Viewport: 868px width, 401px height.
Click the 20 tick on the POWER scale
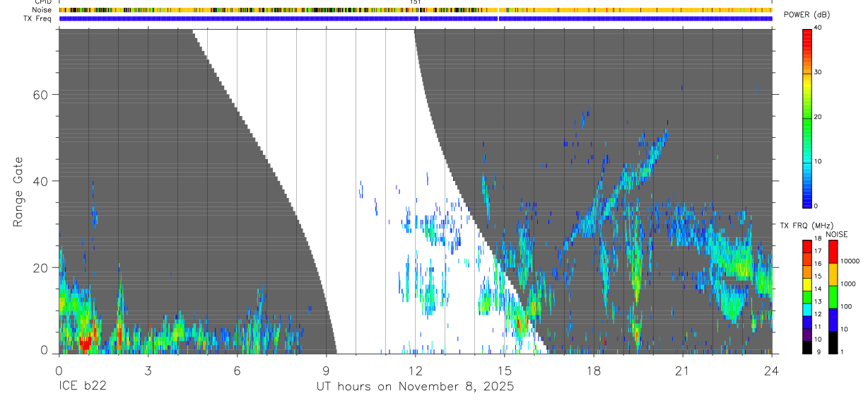(x=819, y=117)
